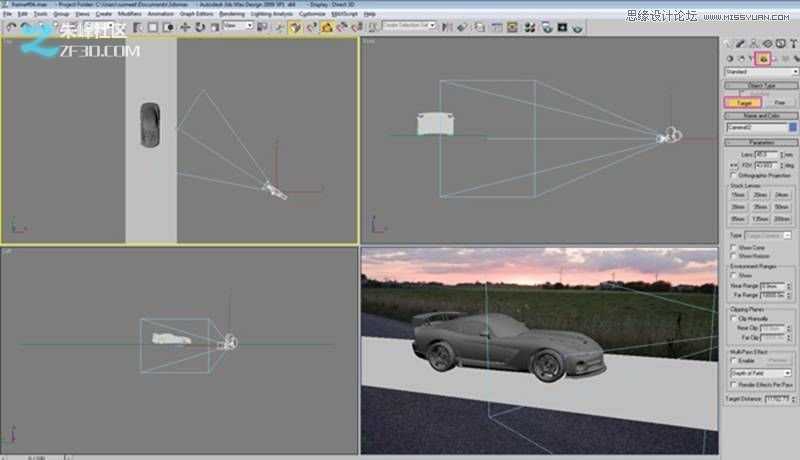Image resolution: width=800 pixels, height=460 pixels.
Task: Click the Lens value spinner
Action: click(783, 154)
